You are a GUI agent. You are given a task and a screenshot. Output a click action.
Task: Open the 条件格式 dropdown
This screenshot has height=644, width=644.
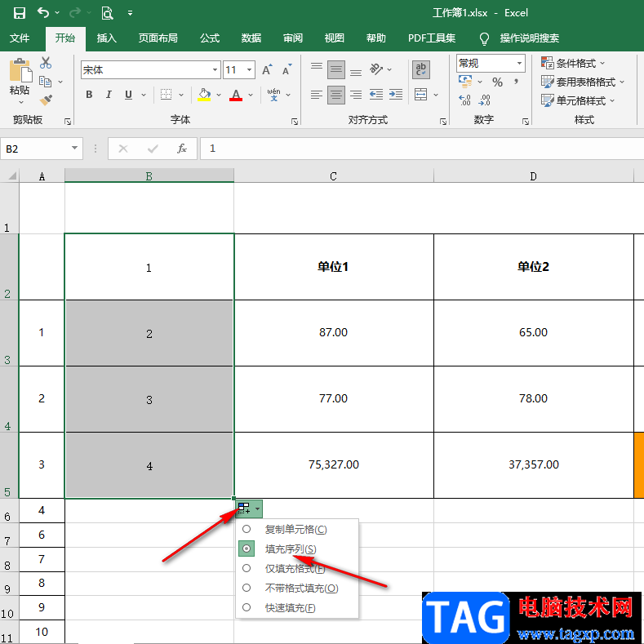point(573,63)
